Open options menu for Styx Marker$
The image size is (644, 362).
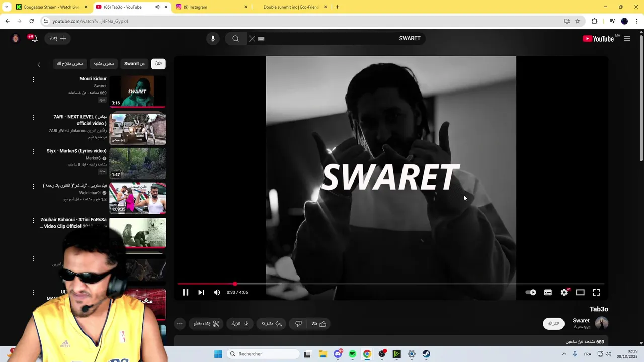[x=33, y=152]
